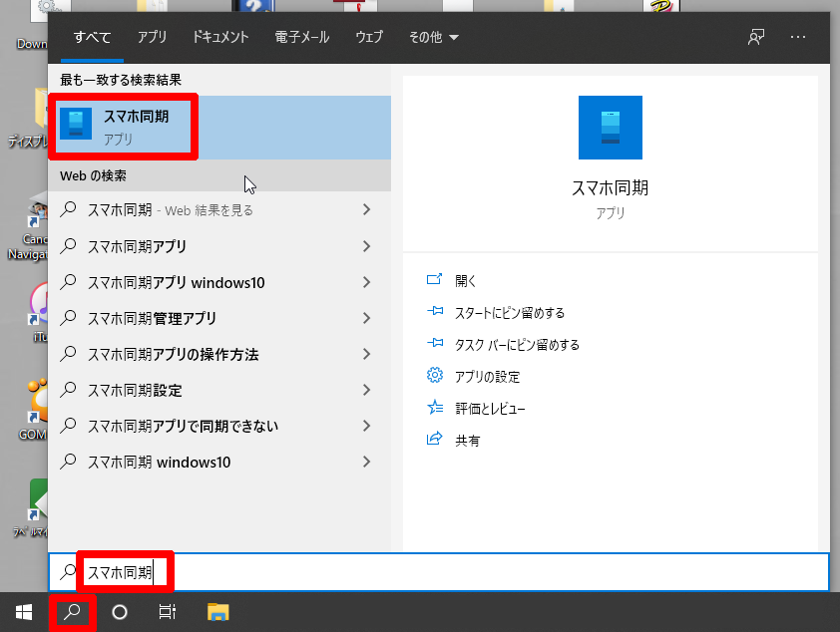Screen dimensions: 840x632
Task: Open 評価とレビュー
Action: (490, 409)
